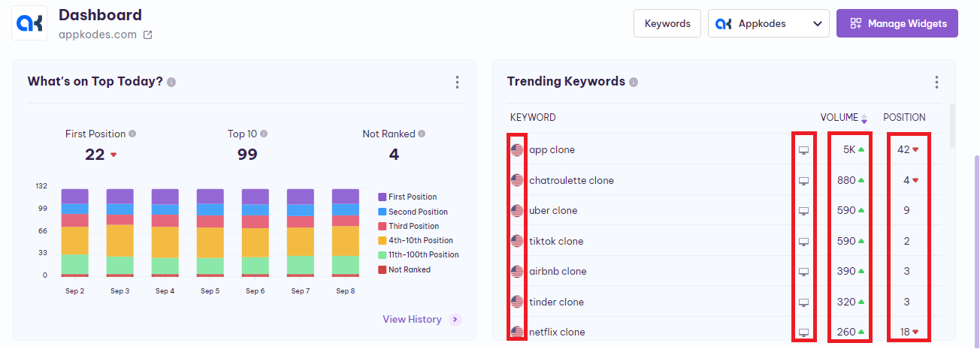
Task: Open info icon beside Trending Keywords title
Action: pos(634,82)
